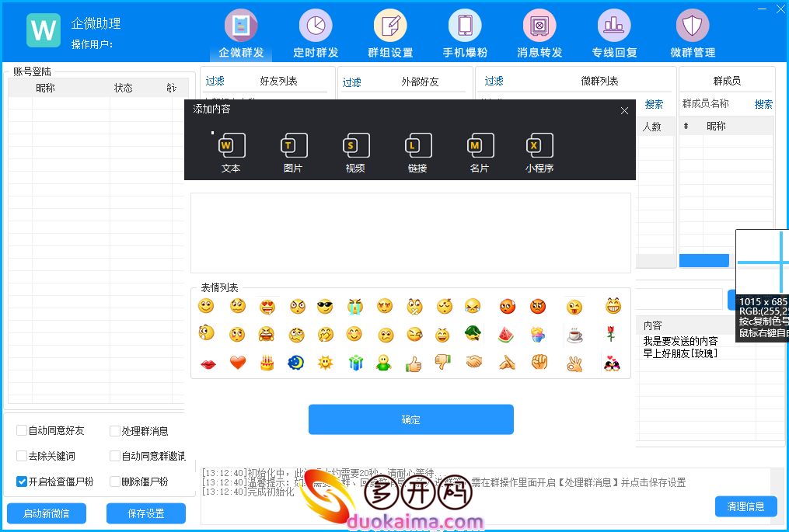This screenshot has height=532, width=789.
Task: Choose the 图片 picture content icon
Action: click(293, 147)
